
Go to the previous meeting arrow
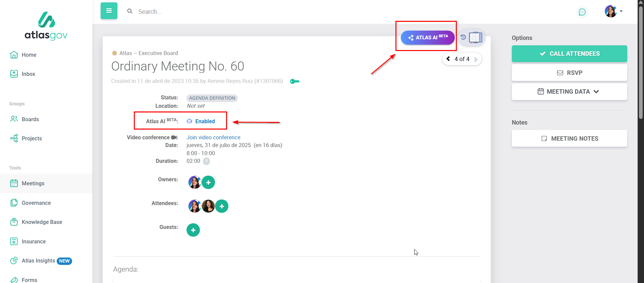tap(448, 59)
